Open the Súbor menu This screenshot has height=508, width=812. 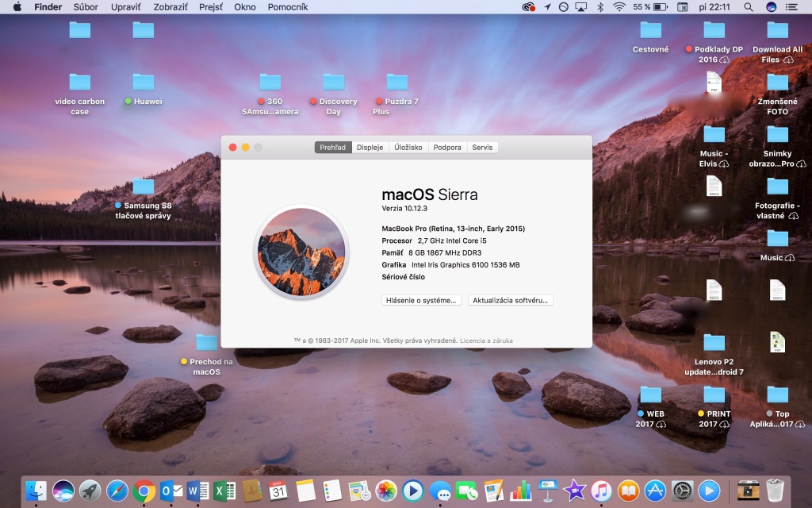(86, 7)
